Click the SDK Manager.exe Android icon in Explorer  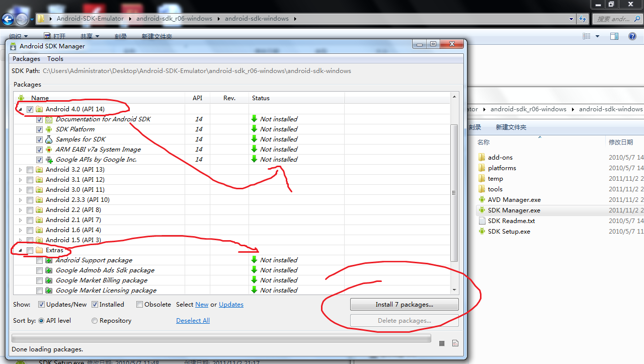[482, 210]
